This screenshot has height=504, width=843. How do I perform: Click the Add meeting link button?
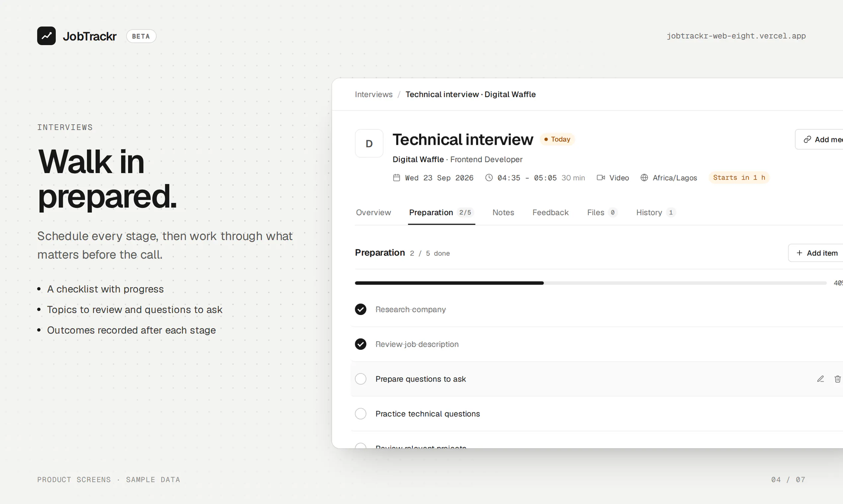819,139
